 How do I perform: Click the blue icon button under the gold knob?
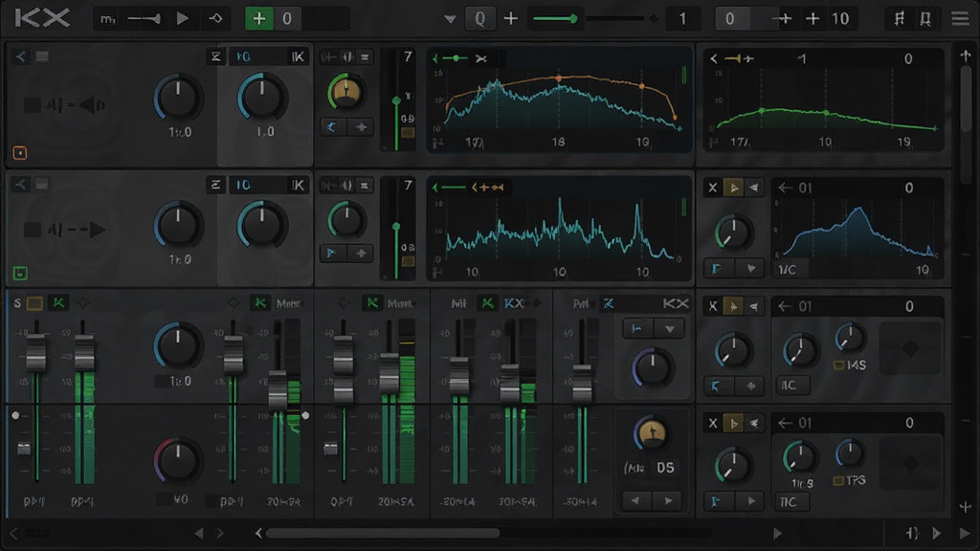point(332,127)
